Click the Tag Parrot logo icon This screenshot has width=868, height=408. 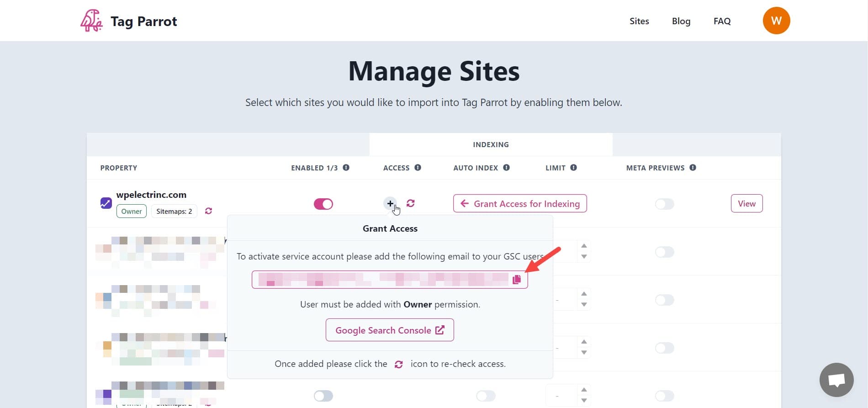point(91,21)
